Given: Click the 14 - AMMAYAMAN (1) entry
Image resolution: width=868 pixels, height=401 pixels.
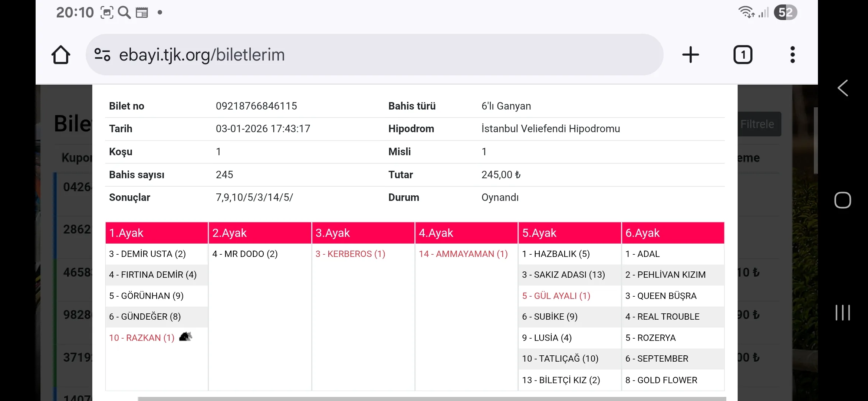Looking at the screenshot, I should click(463, 254).
